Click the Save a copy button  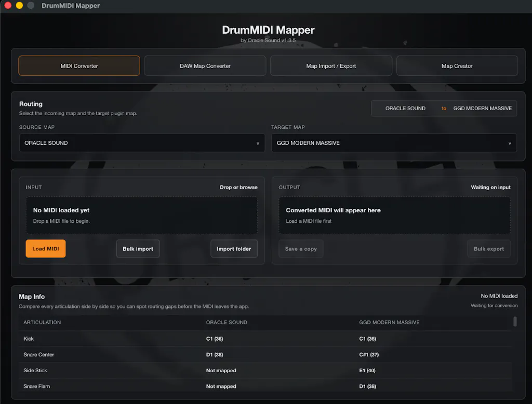[301, 249]
